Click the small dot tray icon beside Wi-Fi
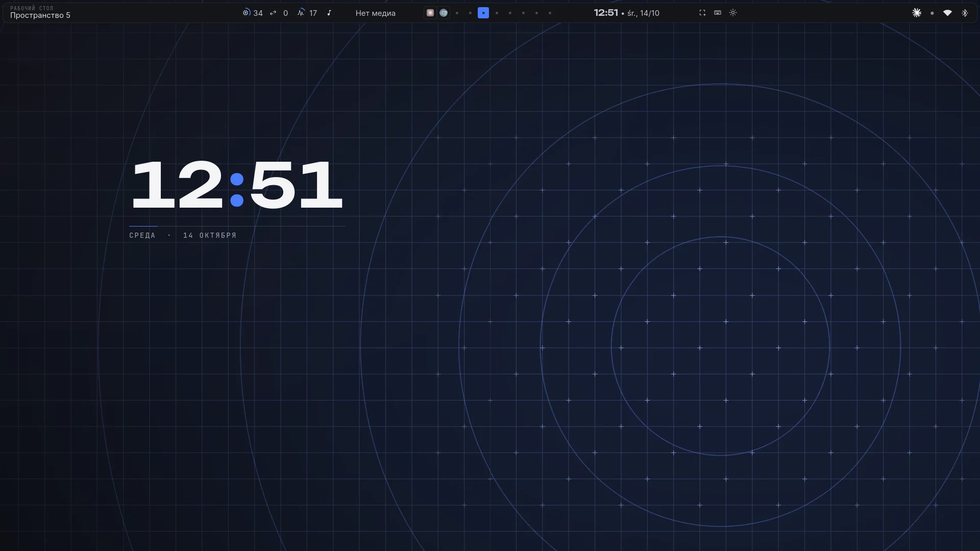 (932, 13)
